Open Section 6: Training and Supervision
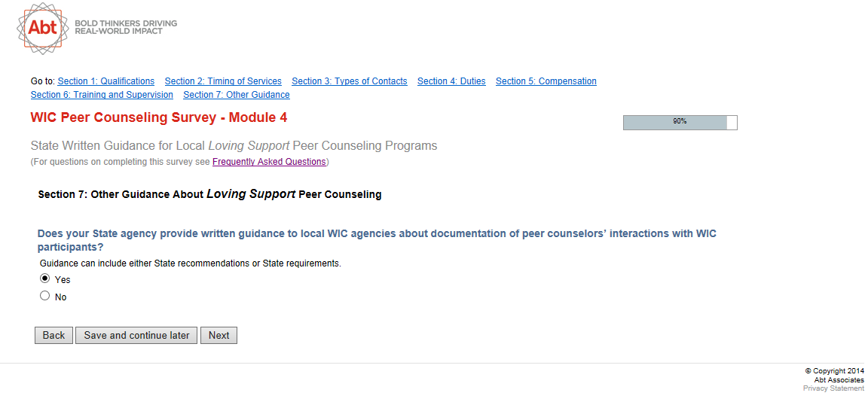Viewport: 868px width, 411px height. (102, 95)
